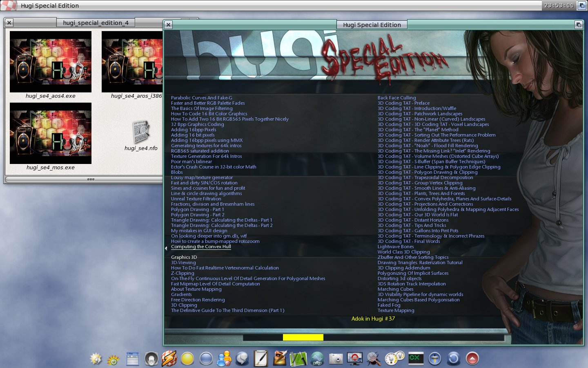
Task: Open The Basics Of Image Filtering
Action: click(202, 108)
